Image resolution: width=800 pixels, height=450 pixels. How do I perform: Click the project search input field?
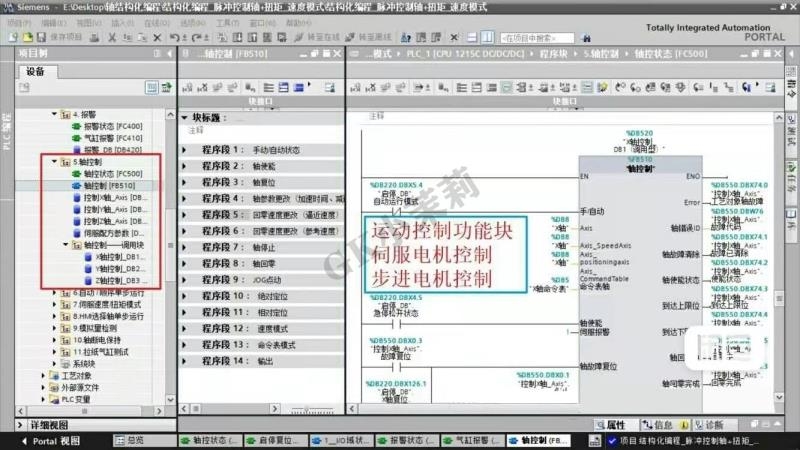click(x=537, y=38)
